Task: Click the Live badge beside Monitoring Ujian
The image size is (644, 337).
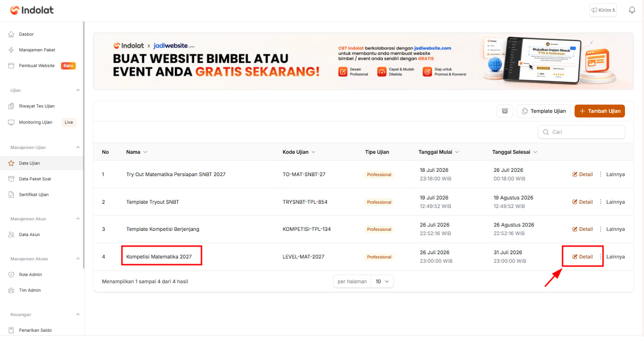Action: [69, 122]
